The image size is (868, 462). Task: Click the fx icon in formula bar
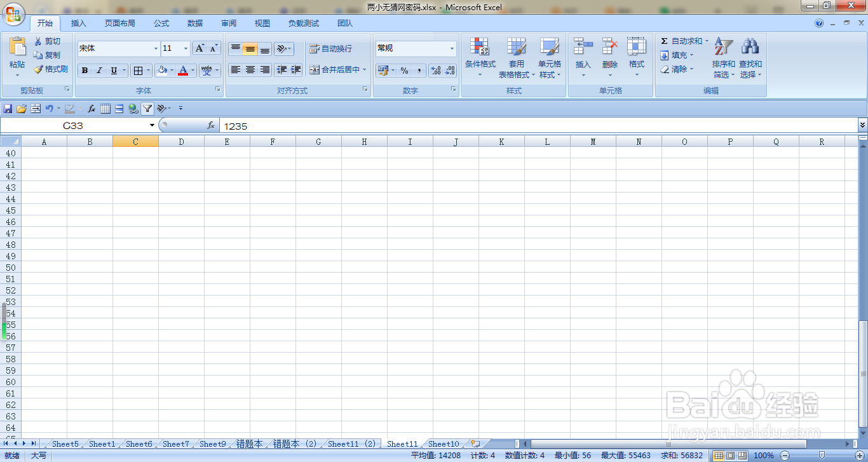(x=211, y=126)
